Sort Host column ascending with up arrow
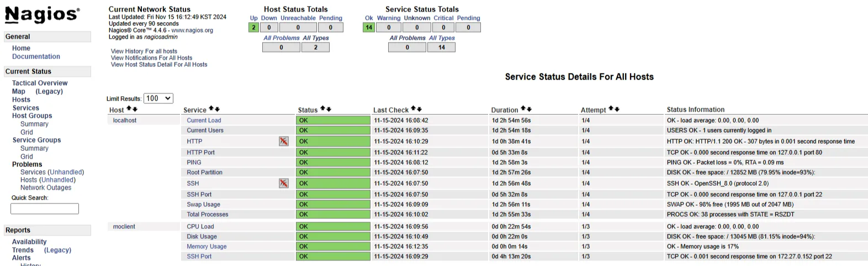Image resolution: width=868 pixels, height=266 pixels. 129,109
